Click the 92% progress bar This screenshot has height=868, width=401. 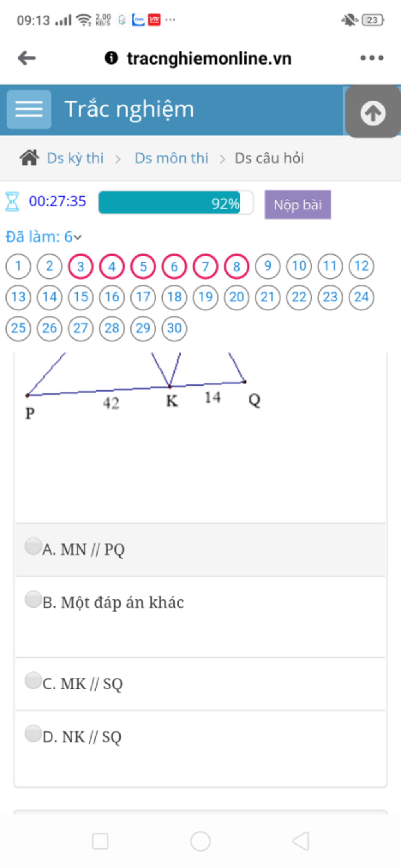176,203
